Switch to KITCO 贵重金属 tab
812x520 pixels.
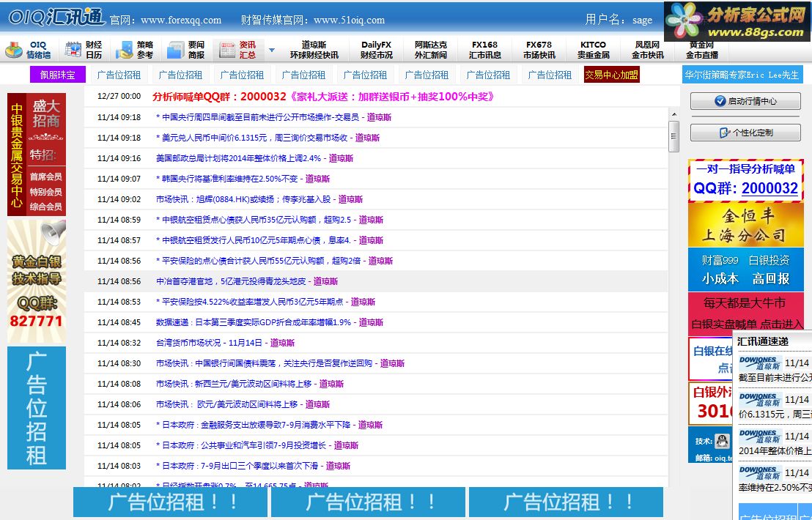click(x=594, y=50)
